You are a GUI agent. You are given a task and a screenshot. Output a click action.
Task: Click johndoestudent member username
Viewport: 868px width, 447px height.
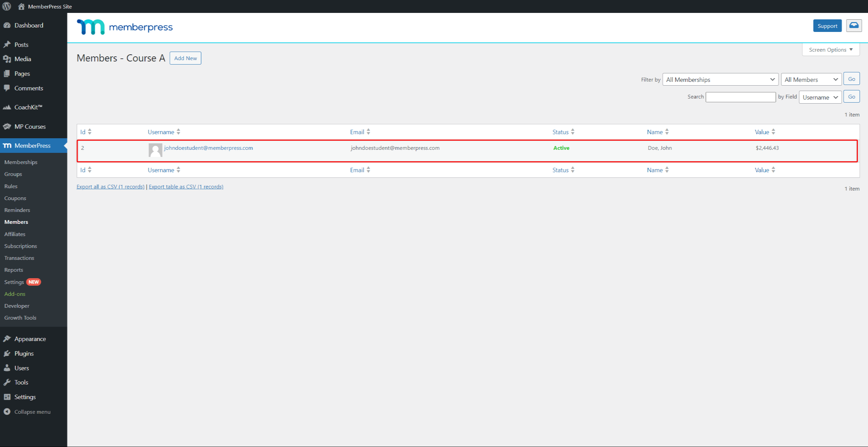click(208, 148)
